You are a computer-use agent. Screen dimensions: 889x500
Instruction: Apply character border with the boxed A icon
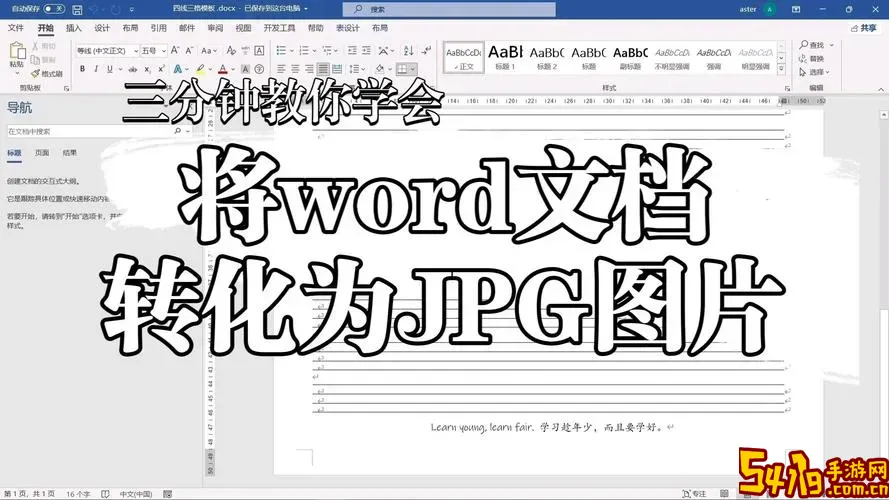(259, 50)
